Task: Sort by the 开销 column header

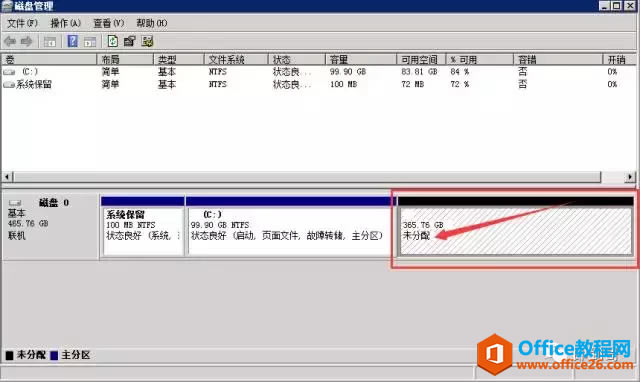Action: [620, 60]
